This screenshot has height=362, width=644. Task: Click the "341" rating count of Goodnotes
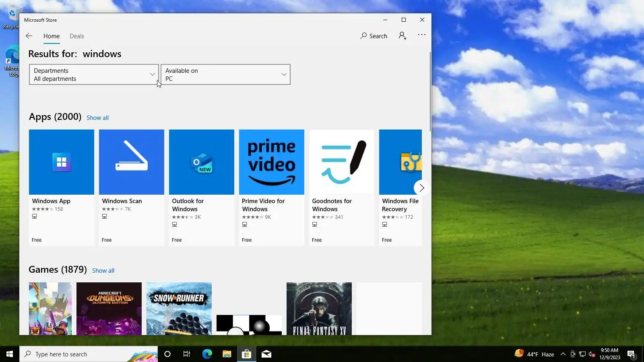tap(339, 217)
